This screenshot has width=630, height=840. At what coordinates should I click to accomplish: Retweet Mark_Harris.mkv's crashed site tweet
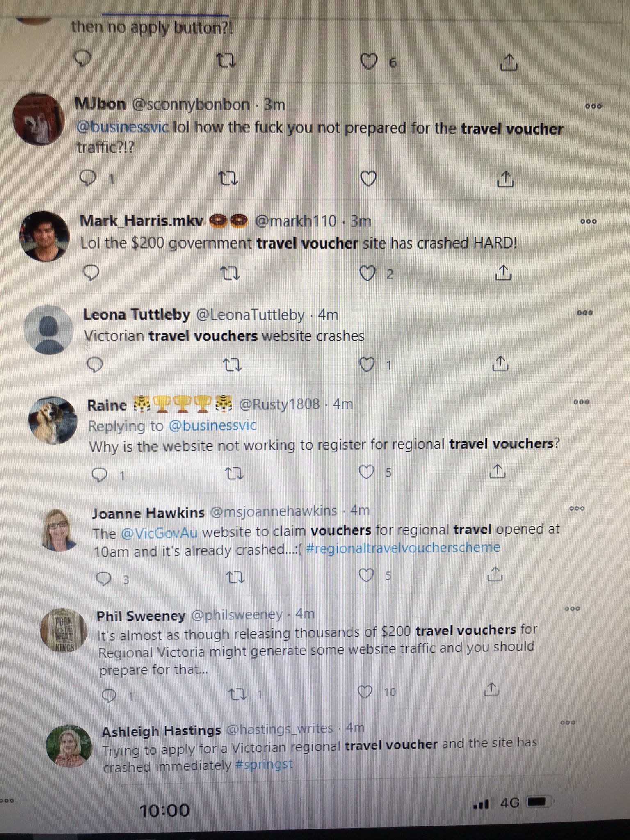coord(230,273)
